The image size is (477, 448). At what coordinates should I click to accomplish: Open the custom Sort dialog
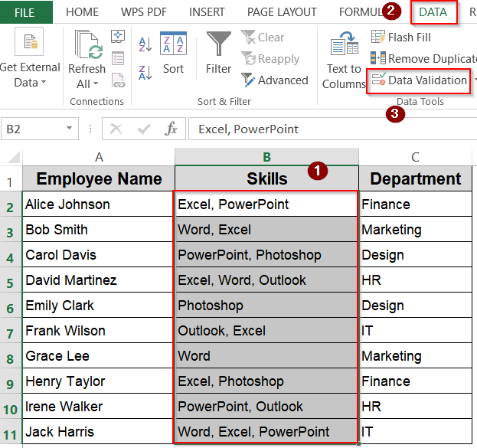173,52
